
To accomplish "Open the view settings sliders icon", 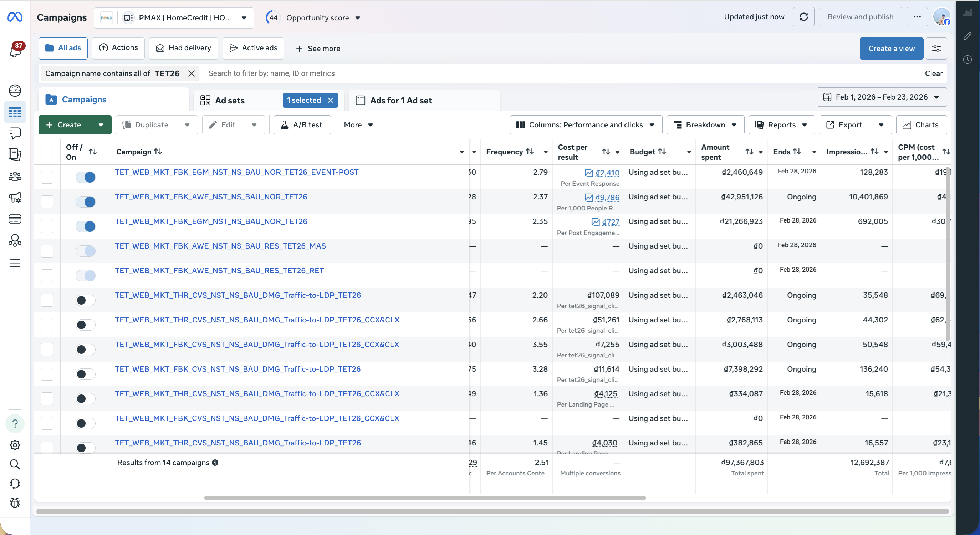I will click(936, 48).
